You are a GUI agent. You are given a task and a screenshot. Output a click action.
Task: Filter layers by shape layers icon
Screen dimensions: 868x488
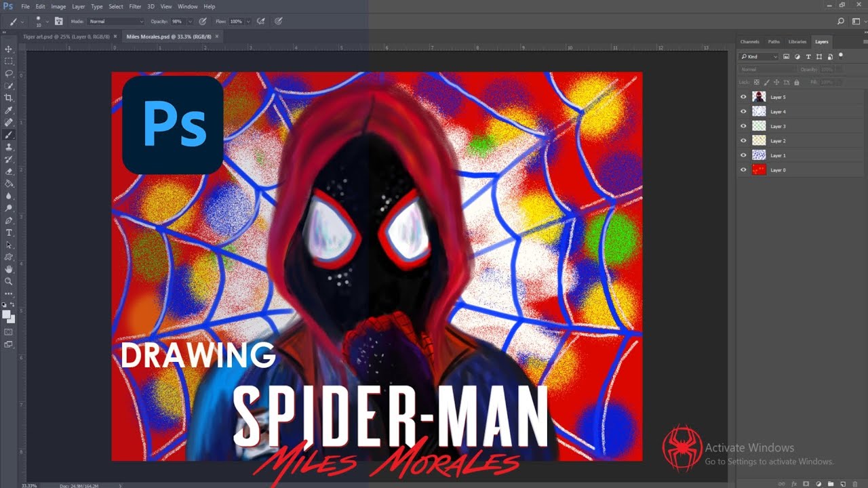coord(819,57)
